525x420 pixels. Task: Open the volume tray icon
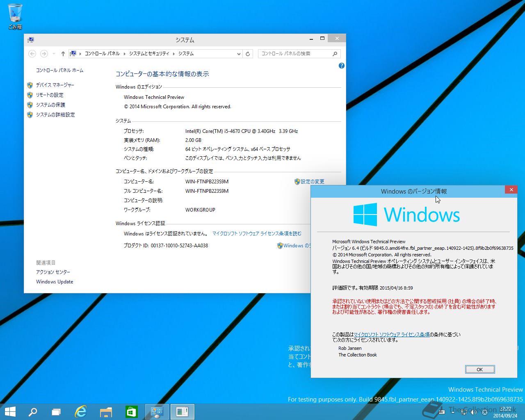pyautogui.click(x=474, y=412)
